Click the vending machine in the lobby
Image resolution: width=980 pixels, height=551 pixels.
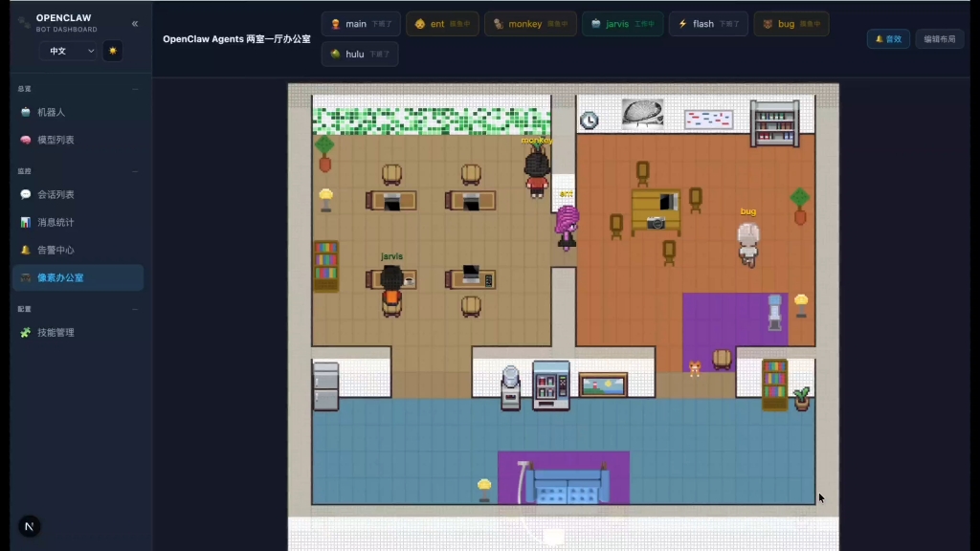coord(550,386)
